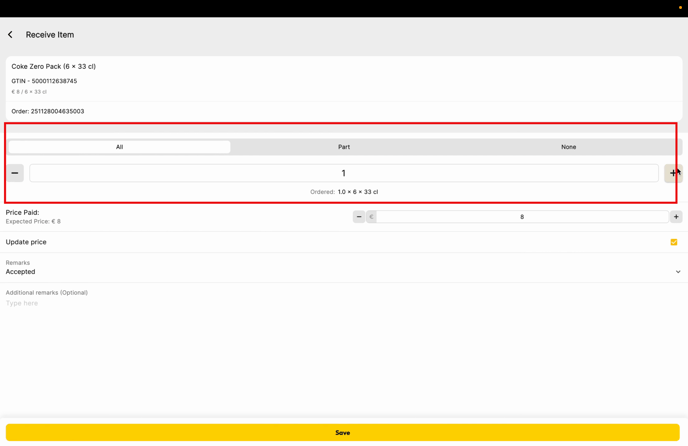Uncheck the Update price checkbox
Screen dimensions: 688x446
tap(674, 242)
